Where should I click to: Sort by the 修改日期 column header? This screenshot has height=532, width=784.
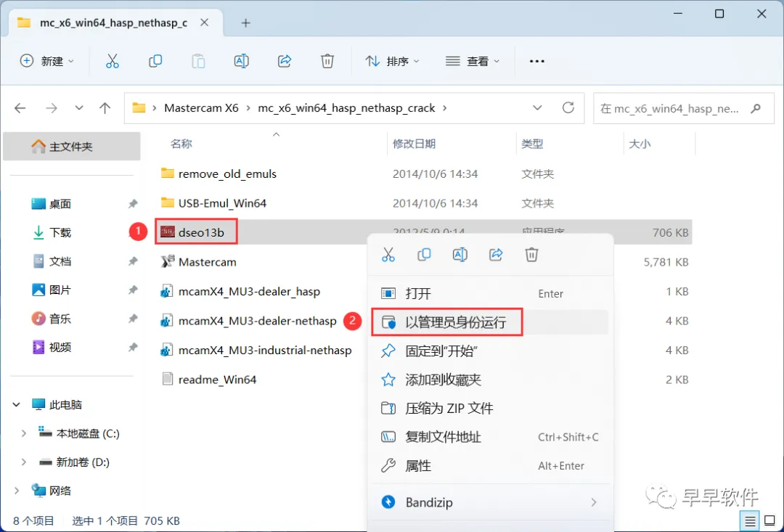(414, 144)
